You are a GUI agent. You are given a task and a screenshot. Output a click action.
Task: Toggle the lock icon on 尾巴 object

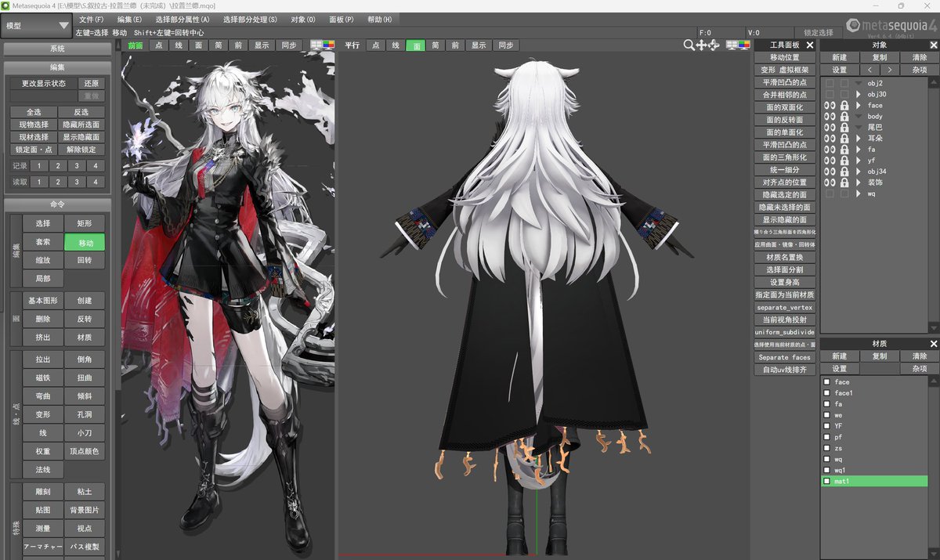click(x=844, y=127)
